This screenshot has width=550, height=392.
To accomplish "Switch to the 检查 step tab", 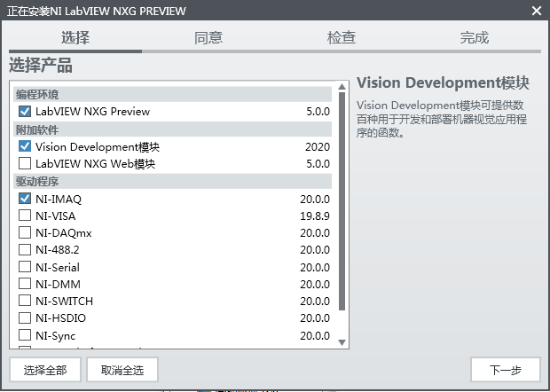I will tap(342, 38).
